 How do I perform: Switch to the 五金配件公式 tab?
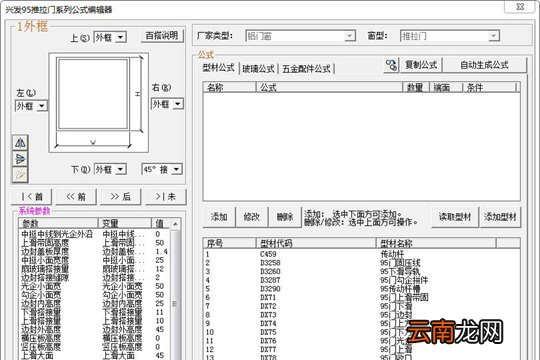(x=306, y=69)
